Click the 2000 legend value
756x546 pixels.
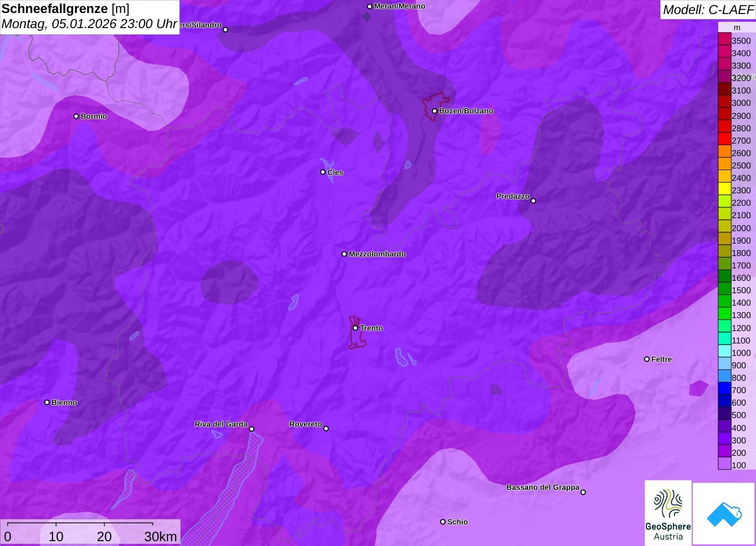(741, 228)
